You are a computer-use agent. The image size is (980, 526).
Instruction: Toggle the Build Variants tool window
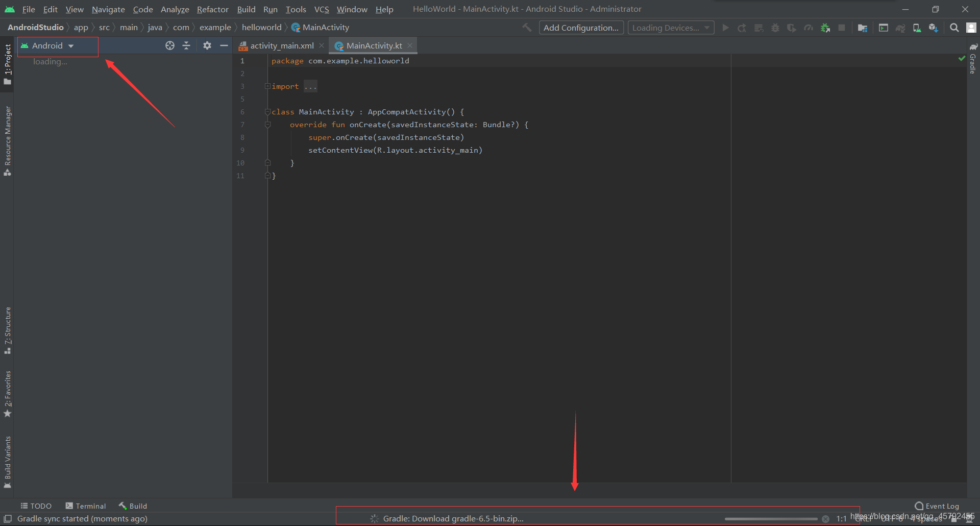8,462
